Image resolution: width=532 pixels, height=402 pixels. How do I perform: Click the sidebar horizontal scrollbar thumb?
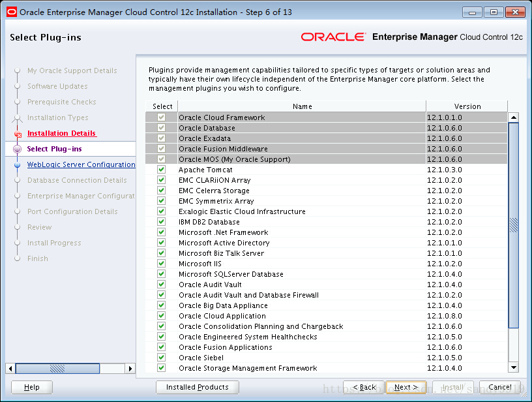57,368
